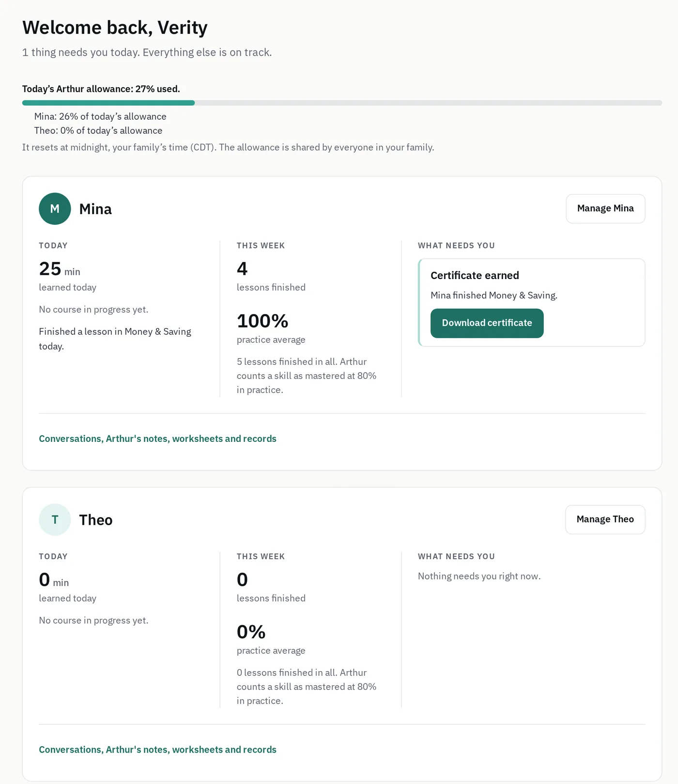Screen dimensions: 678x784
Task: Click the Theo name heading
Action: pyautogui.click(x=96, y=520)
